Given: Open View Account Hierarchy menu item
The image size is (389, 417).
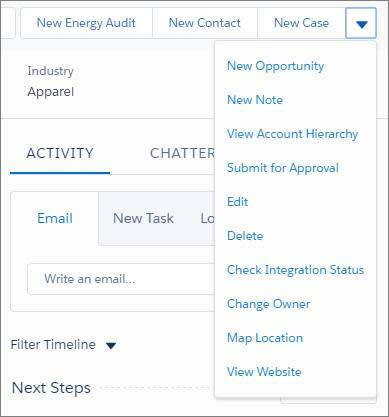Looking at the screenshot, I should (x=292, y=134).
